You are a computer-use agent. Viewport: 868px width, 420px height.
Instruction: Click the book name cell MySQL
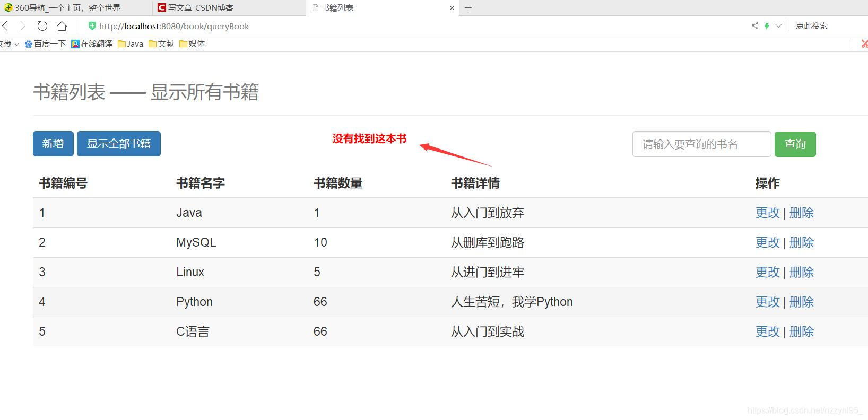coord(196,242)
